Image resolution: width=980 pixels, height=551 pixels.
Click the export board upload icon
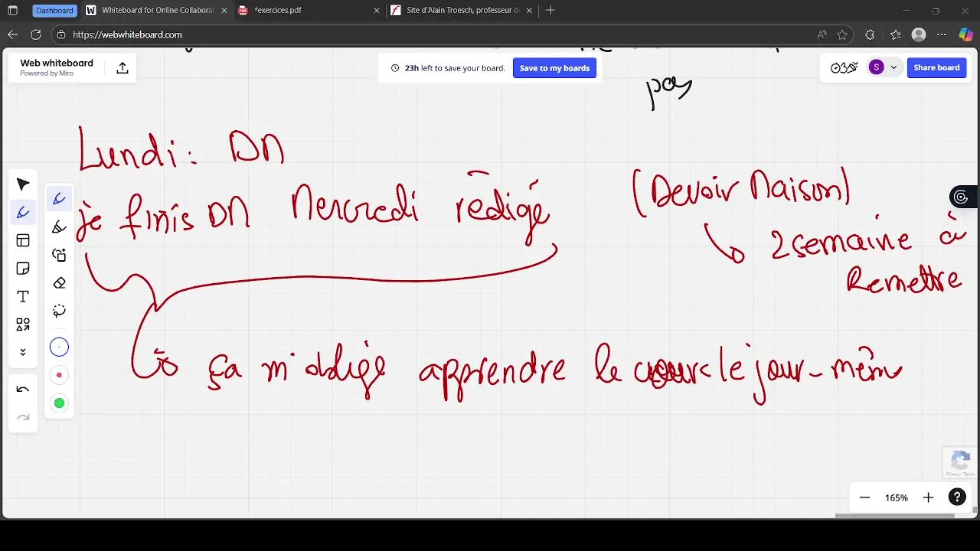tap(122, 68)
